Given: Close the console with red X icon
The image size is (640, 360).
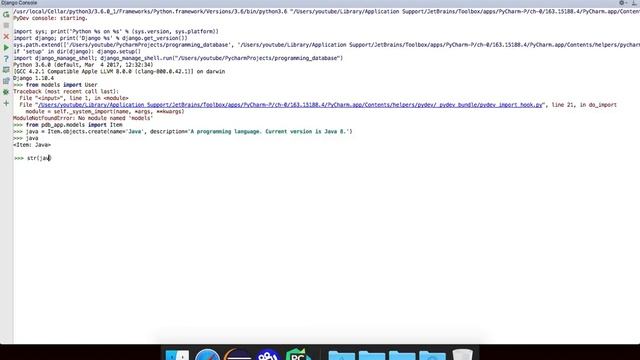Looking at the screenshot, I should pos(6,36).
